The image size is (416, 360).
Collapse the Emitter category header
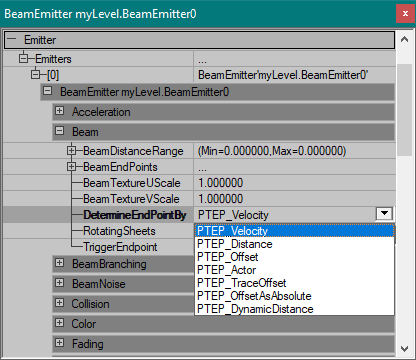12,39
